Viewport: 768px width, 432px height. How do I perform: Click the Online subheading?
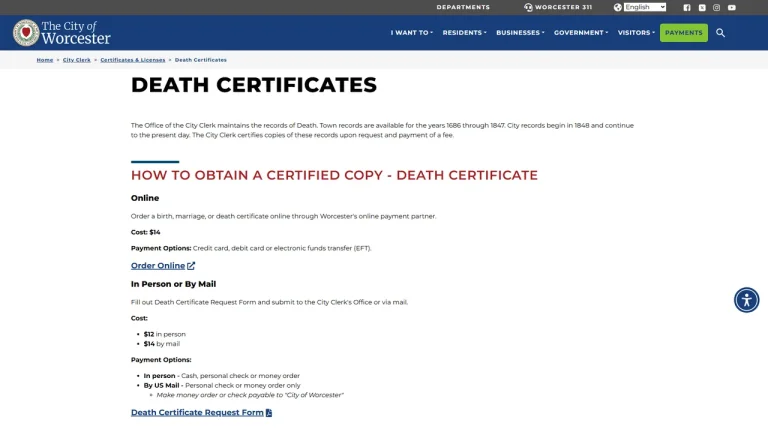click(145, 198)
